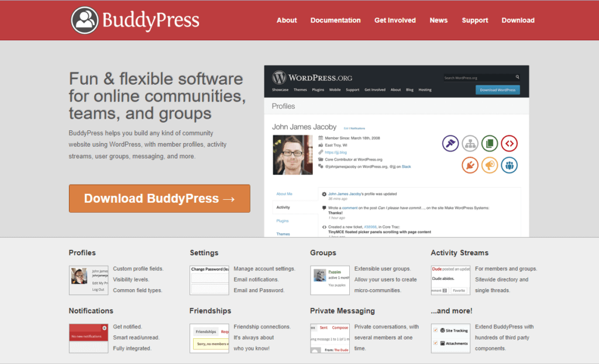
Task: Click the gear icon beside profile updated
Action: (x=324, y=194)
